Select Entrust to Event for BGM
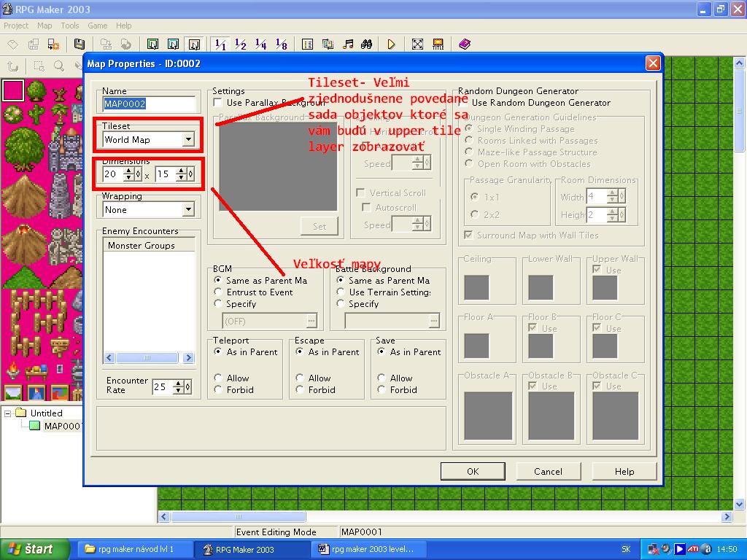The height and width of the screenshot is (560, 747). 218,292
